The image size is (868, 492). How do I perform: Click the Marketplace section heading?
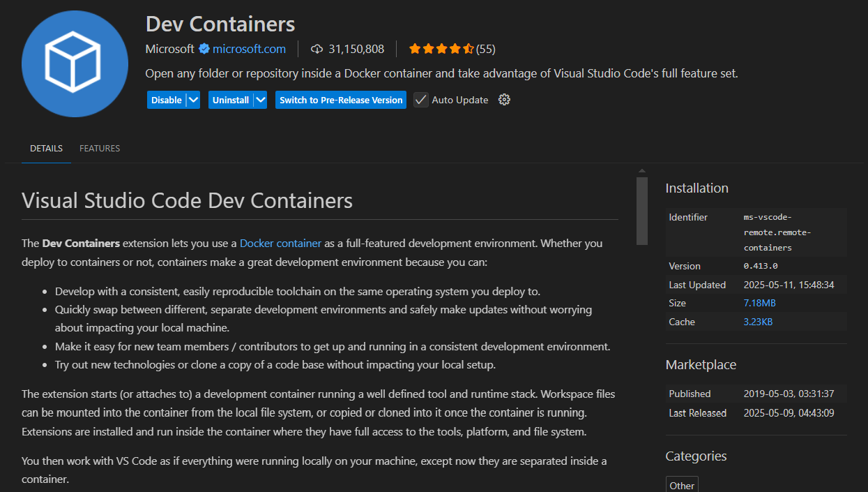[701, 364]
